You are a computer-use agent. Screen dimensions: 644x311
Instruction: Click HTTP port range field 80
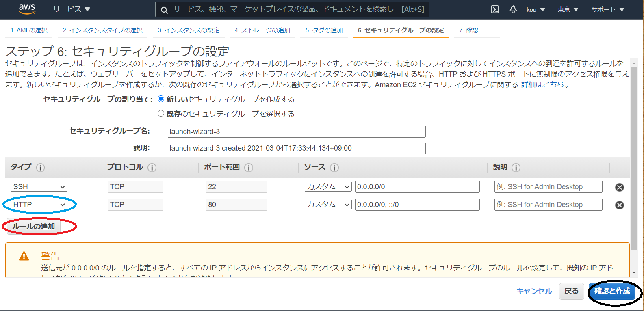[x=236, y=205]
